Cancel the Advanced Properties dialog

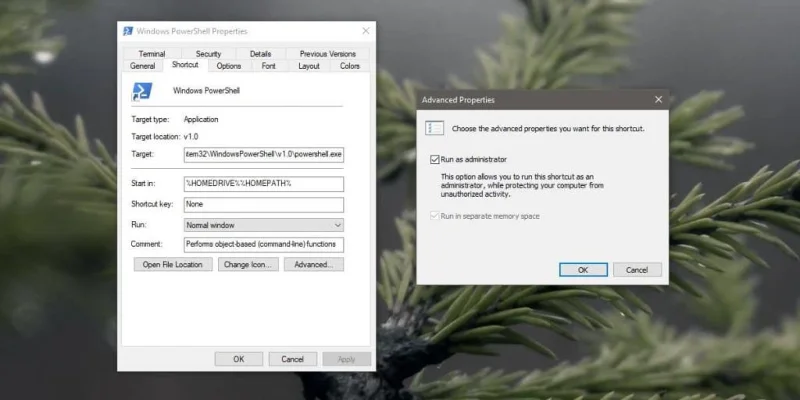tap(637, 270)
